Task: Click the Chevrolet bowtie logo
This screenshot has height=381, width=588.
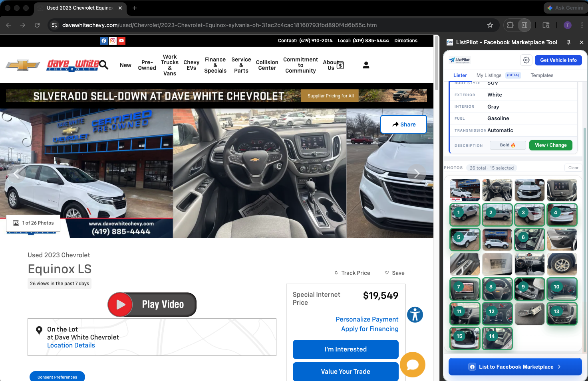Action: pyautogui.click(x=23, y=65)
